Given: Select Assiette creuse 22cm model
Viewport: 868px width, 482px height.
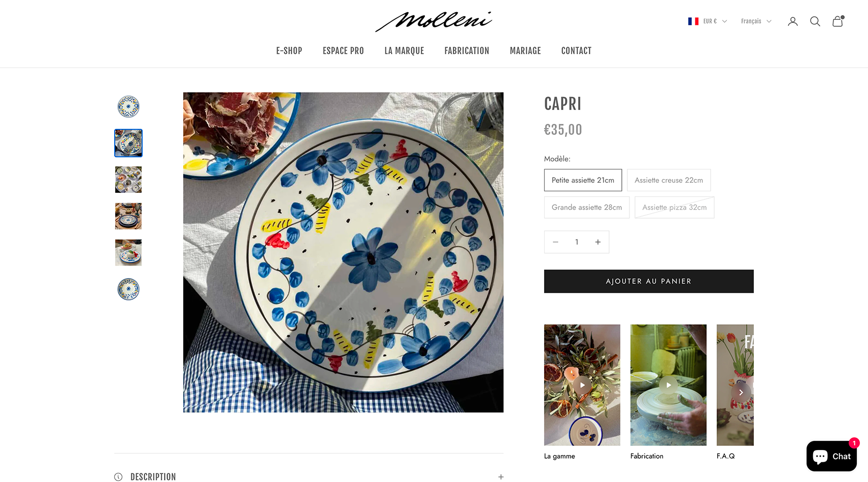Looking at the screenshot, I should click(x=669, y=180).
